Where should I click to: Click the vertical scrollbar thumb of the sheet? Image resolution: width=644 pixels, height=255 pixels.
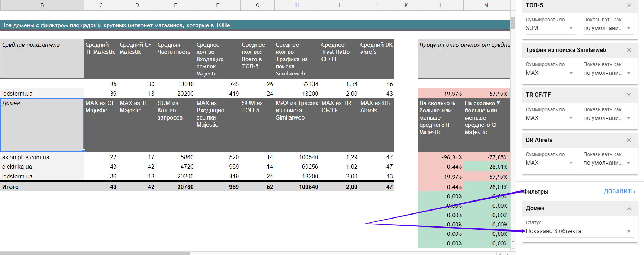click(x=513, y=22)
